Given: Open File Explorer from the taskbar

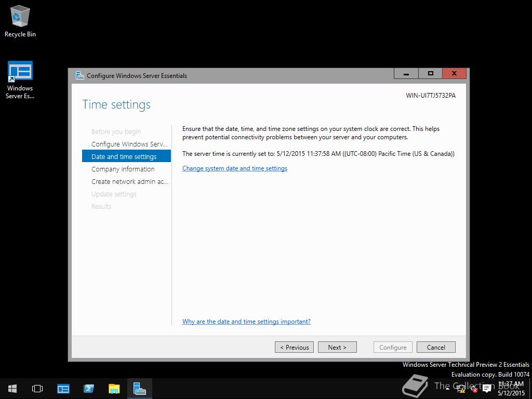Looking at the screenshot, I should (x=114, y=389).
